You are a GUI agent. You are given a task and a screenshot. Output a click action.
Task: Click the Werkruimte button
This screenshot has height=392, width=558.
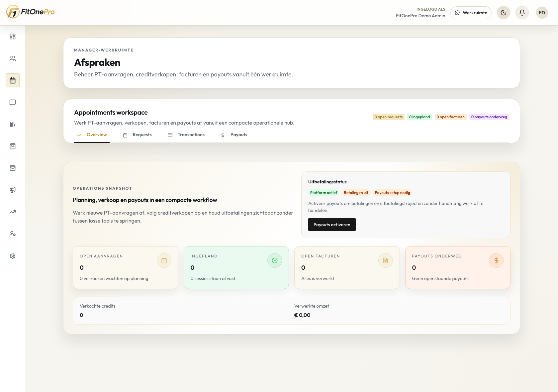[471, 13]
